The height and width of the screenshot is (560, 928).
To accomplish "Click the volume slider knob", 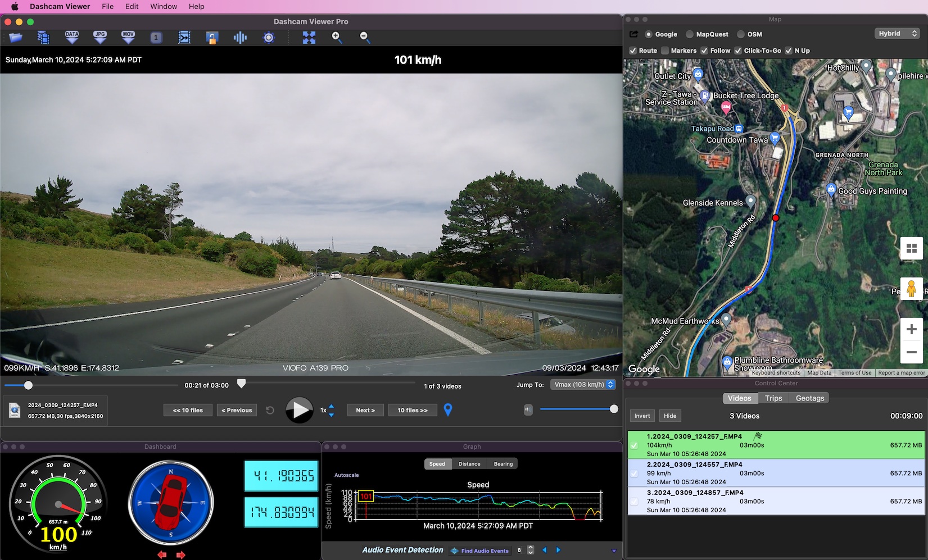I will coord(614,409).
